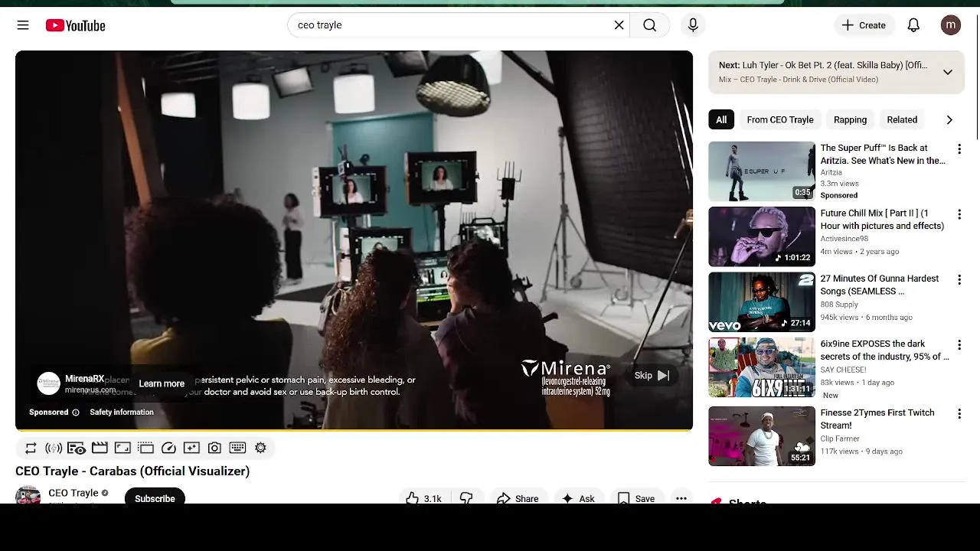Image resolution: width=980 pixels, height=551 pixels.
Task: Show keyboard shortcuts icon
Action: point(237,448)
